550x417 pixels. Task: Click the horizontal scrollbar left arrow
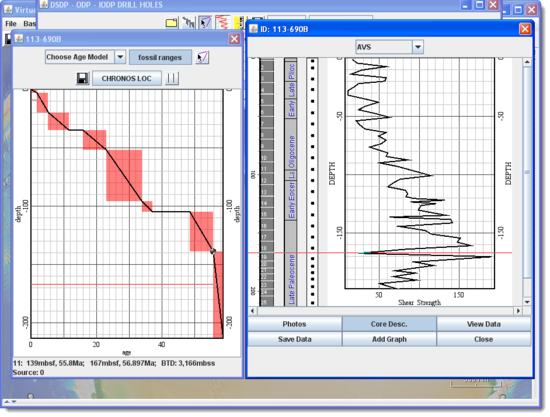253,311
